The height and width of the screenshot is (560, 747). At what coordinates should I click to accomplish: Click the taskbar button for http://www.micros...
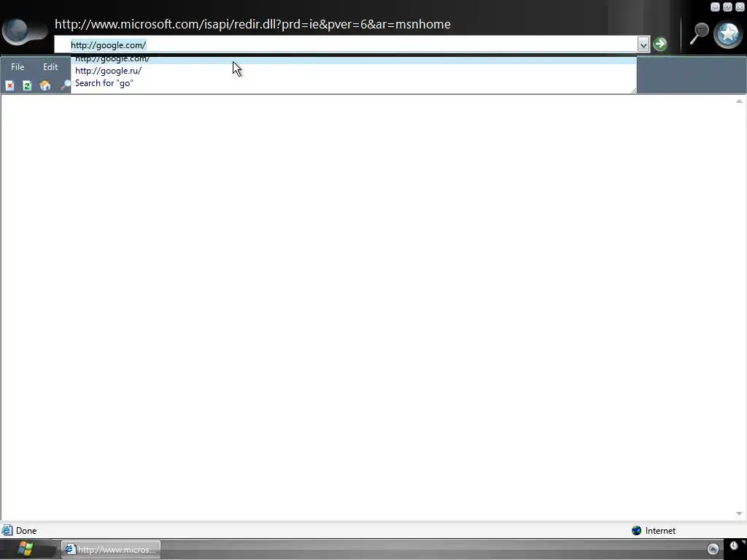pos(111,550)
